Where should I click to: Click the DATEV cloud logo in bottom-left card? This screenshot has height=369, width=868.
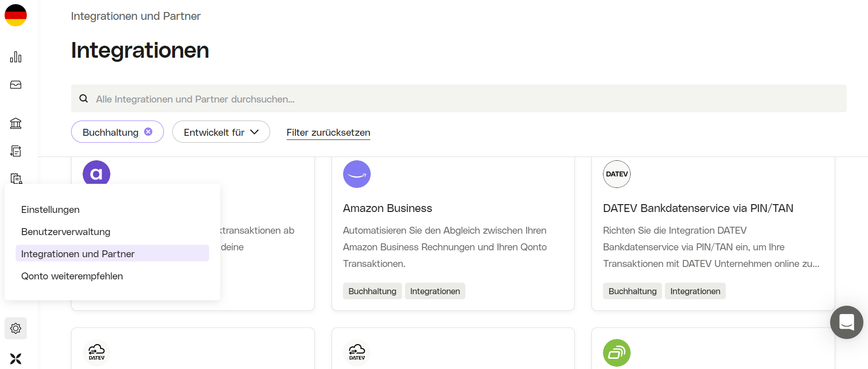pyautogui.click(x=96, y=353)
